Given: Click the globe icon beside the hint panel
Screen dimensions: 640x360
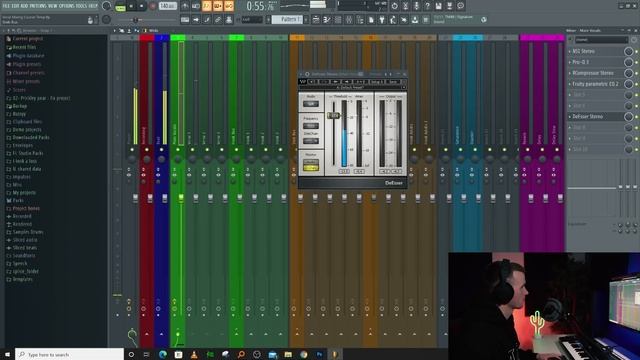Looking at the screenshot, I should tap(484, 20).
